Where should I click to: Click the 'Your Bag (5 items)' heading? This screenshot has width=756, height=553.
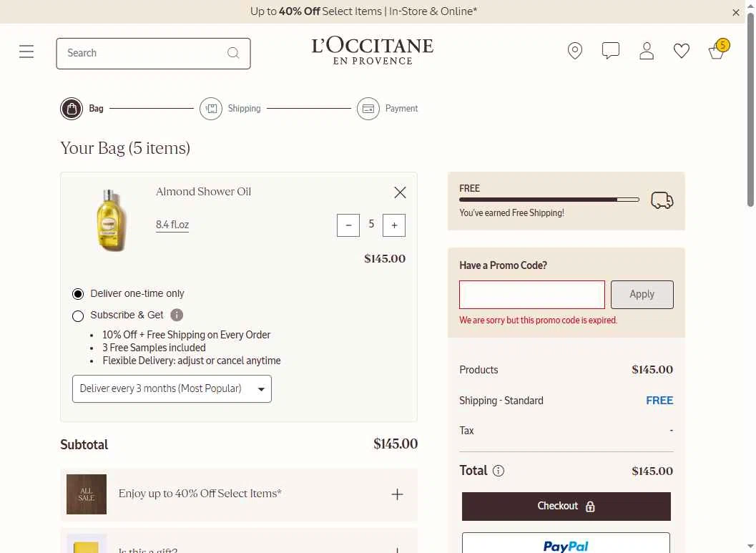click(125, 148)
